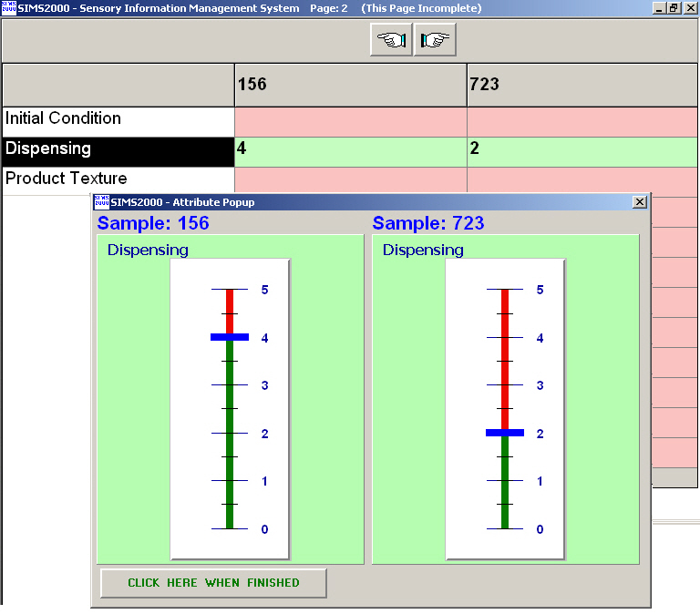Select the Dispensing attribute row label
The height and width of the screenshot is (614, 700).
118,149
